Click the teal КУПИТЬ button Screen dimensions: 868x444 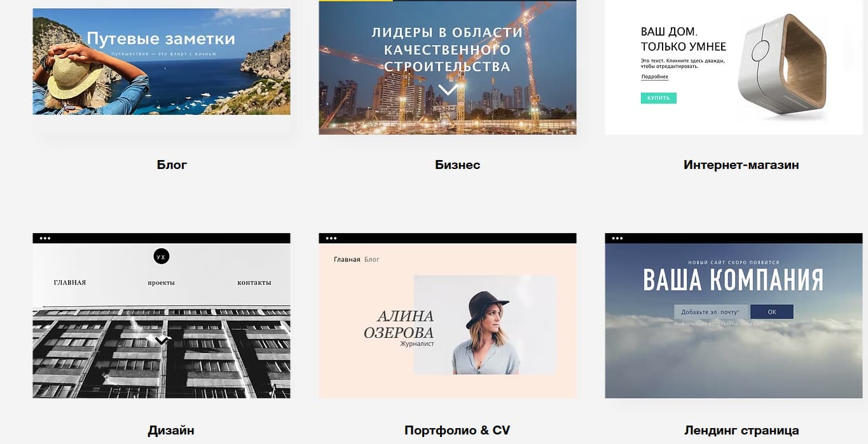click(x=658, y=98)
